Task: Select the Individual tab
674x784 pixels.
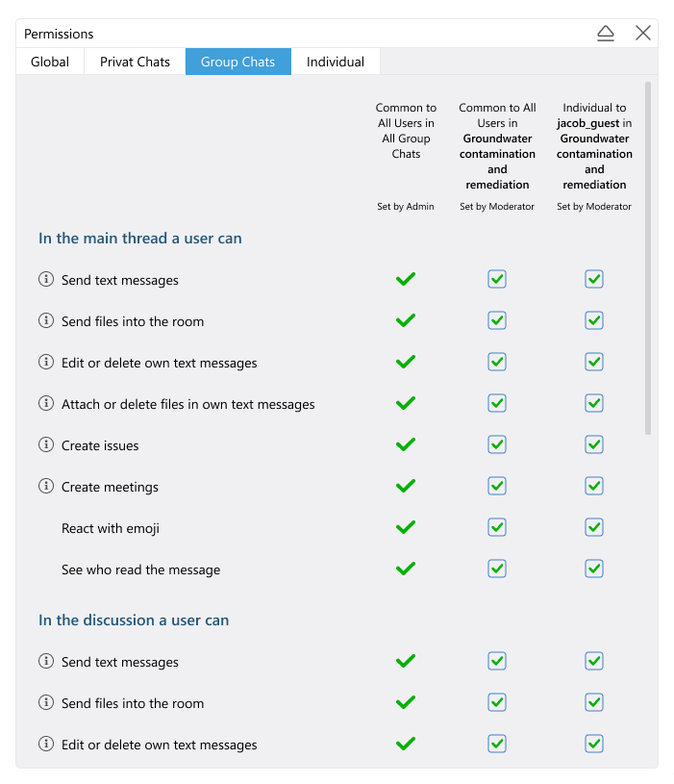Action: 336,63
